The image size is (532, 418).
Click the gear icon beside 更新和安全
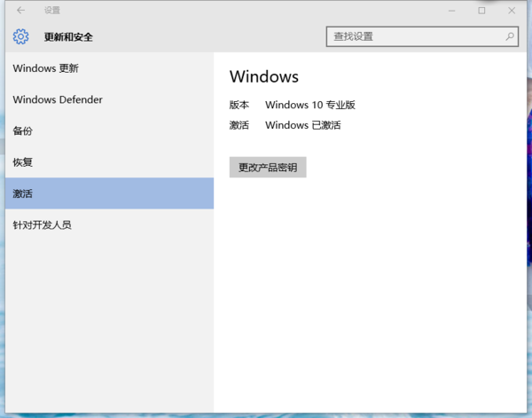[x=21, y=37]
